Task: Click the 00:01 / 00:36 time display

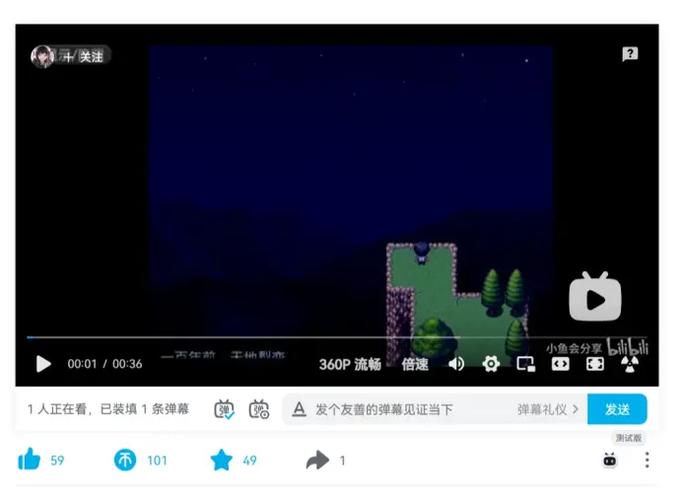Action: [x=105, y=364]
